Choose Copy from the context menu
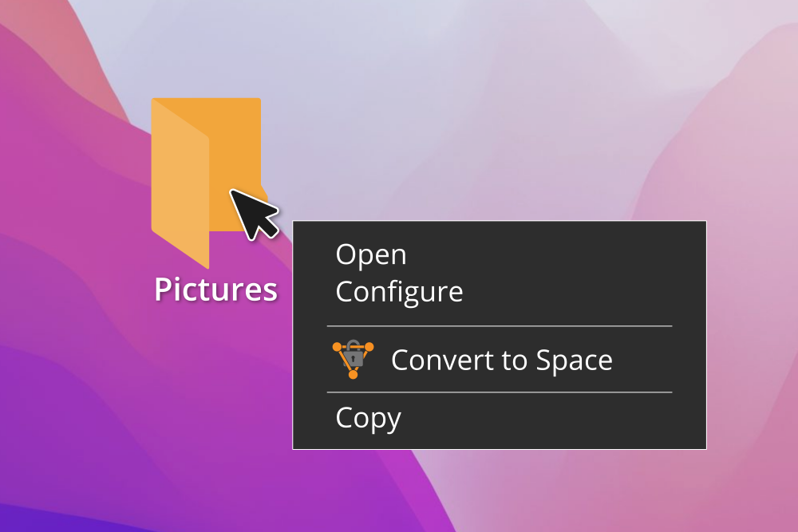The height and width of the screenshot is (532, 798). click(x=368, y=418)
